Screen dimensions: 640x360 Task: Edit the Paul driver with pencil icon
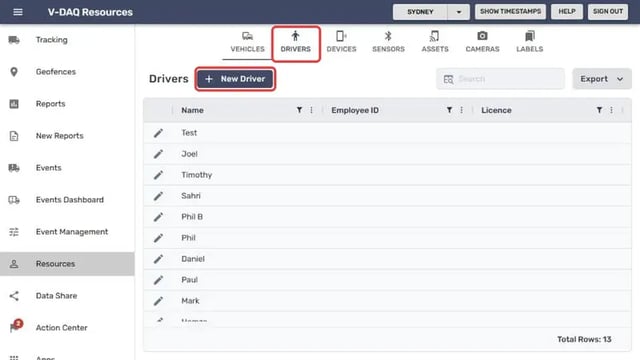[x=158, y=280]
